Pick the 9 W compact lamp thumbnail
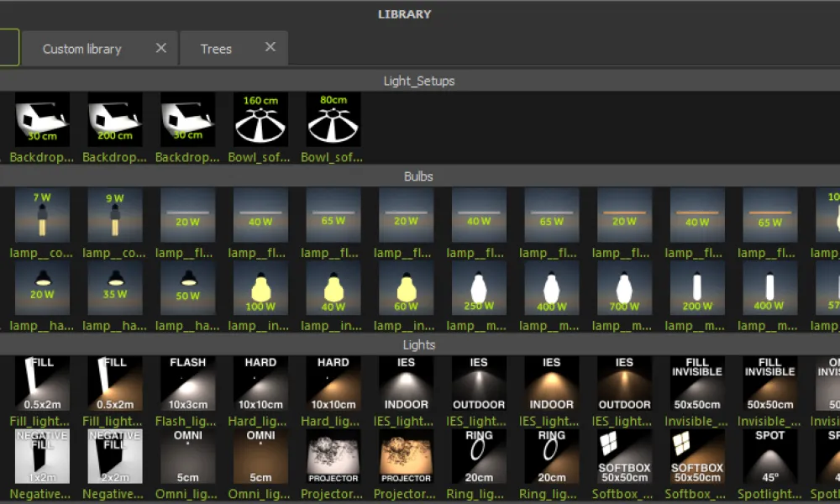The image size is (840, 504). pyautogui.click(x=115, y=215)
